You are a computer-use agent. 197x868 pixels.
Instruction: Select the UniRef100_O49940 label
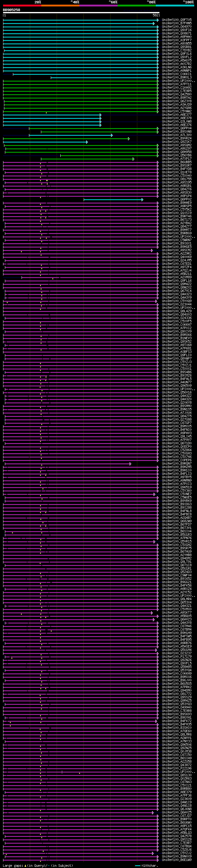click(x=177, y=707)
